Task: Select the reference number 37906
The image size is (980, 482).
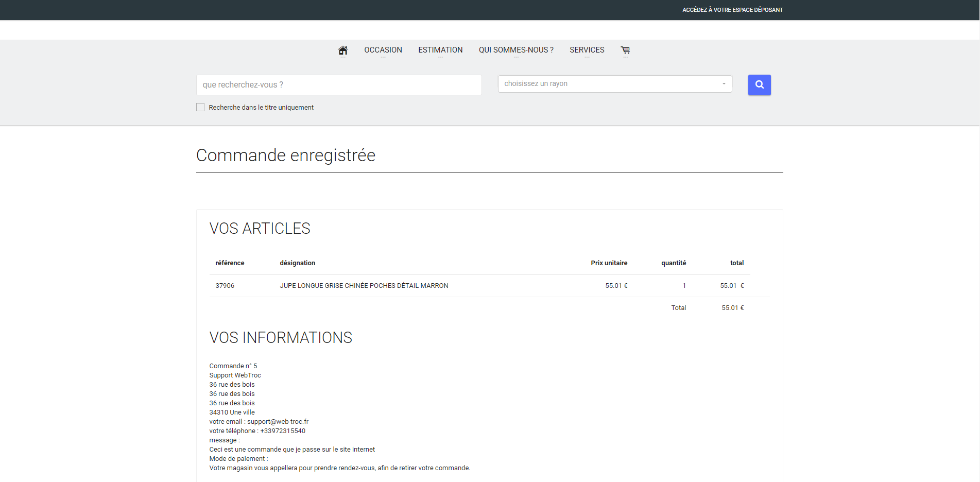Action: (225, 286)
